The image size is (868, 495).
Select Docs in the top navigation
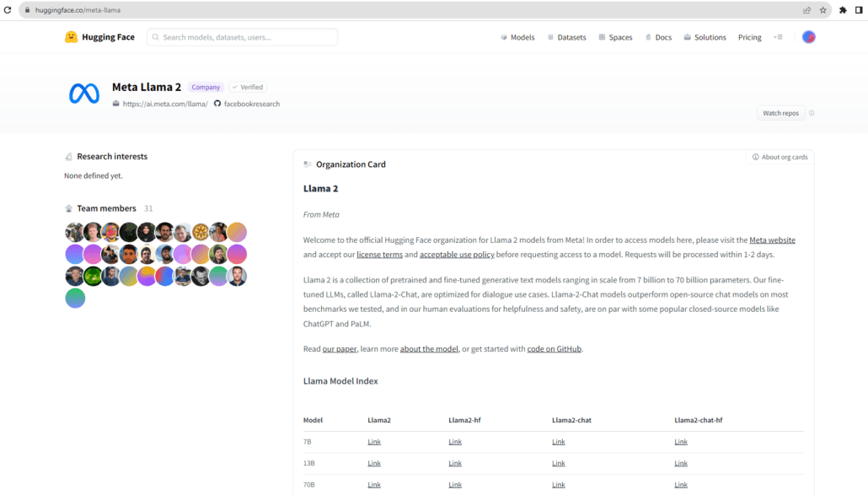coord(658,37)
